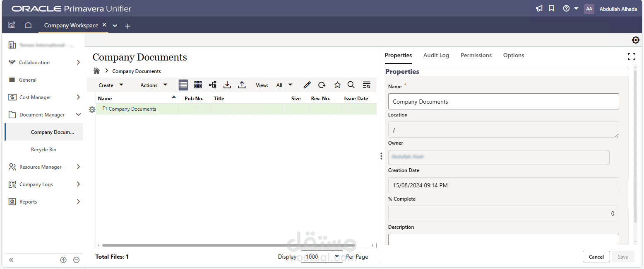This screenshot has height=269, width=644.
Task: Expand the Reports sidebar node
Action: click(78, 202)
